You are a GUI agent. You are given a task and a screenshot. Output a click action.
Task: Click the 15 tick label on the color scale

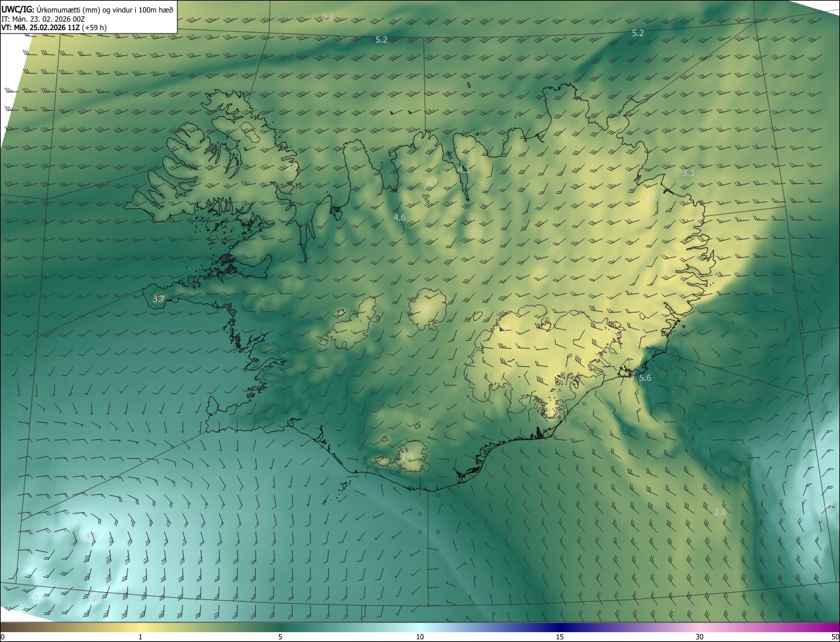point(560,637)
